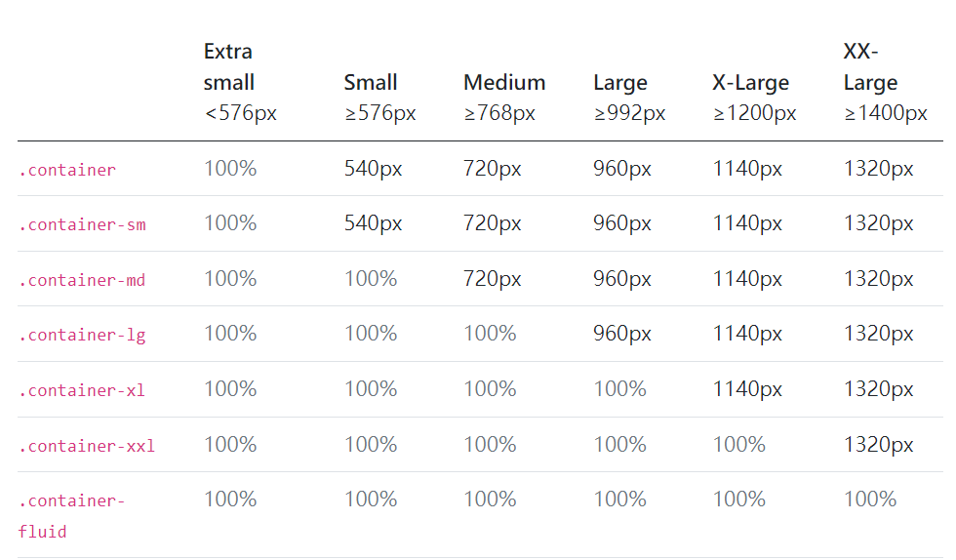Click the Extra small column header
Image resolution: width=956 pixels, height=560 pixels.
[229, 66]
